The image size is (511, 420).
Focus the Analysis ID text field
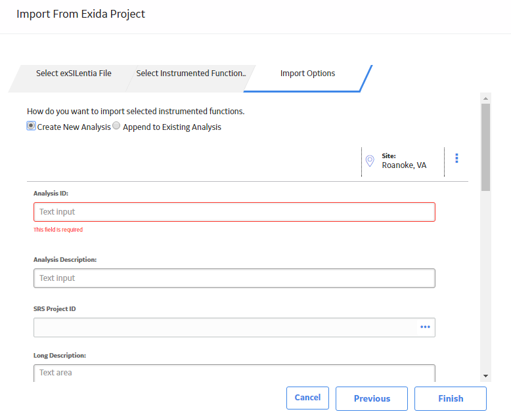[x=234, y=212]
